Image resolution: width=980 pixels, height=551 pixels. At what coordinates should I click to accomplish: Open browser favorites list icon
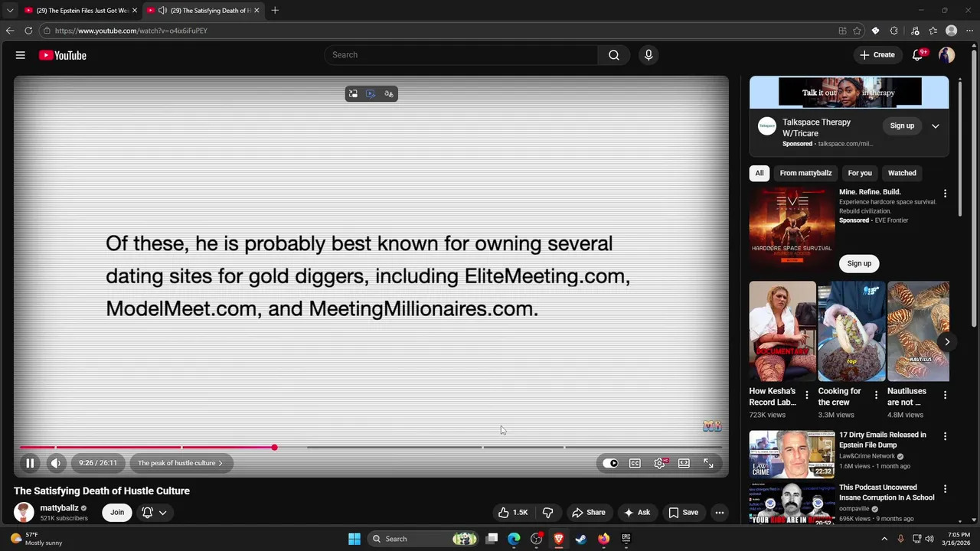coord(933,31)
